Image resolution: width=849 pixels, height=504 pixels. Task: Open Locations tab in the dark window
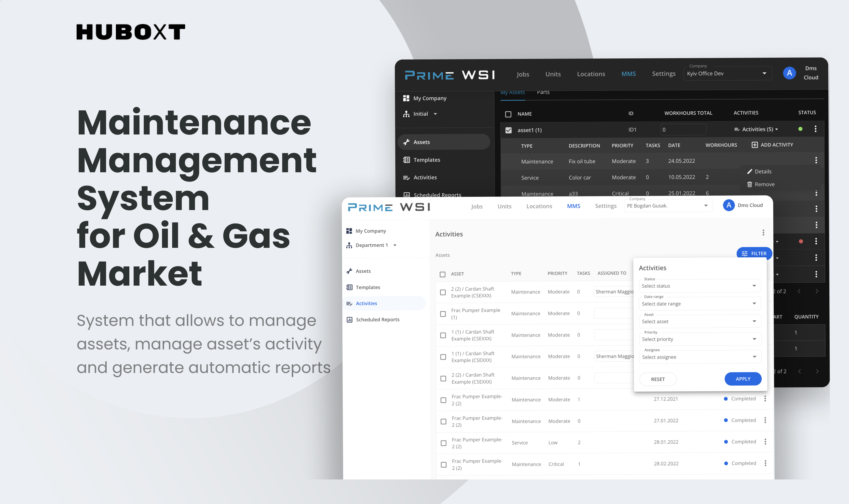[591, 74]
